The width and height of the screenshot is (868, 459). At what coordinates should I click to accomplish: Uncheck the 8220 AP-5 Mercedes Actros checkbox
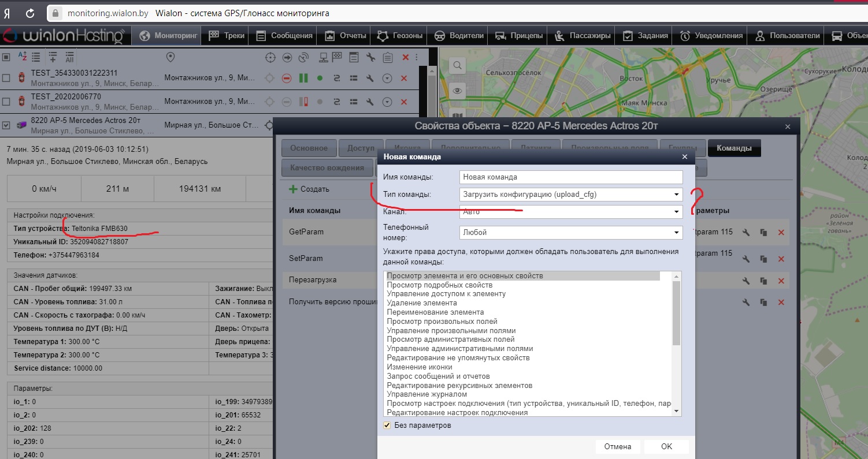(x=6, y=125)
